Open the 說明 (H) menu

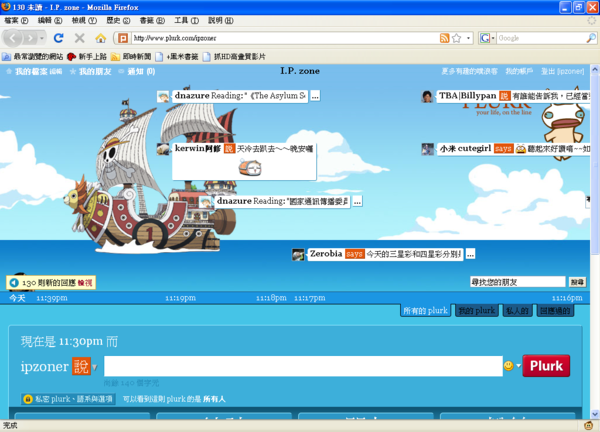click(x=221, y=20)
